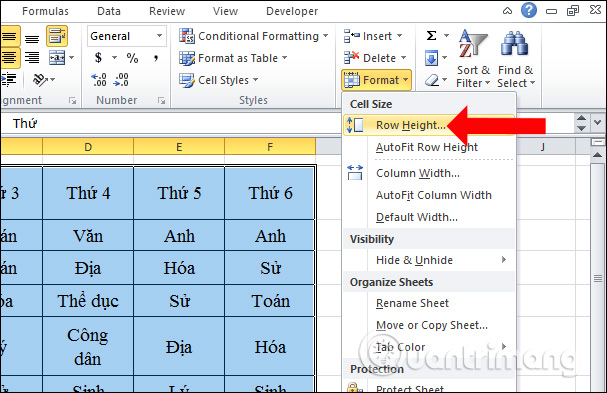Toggle Align Text Right
Viewport: 607px width, 393px height.
click(32, 58)
